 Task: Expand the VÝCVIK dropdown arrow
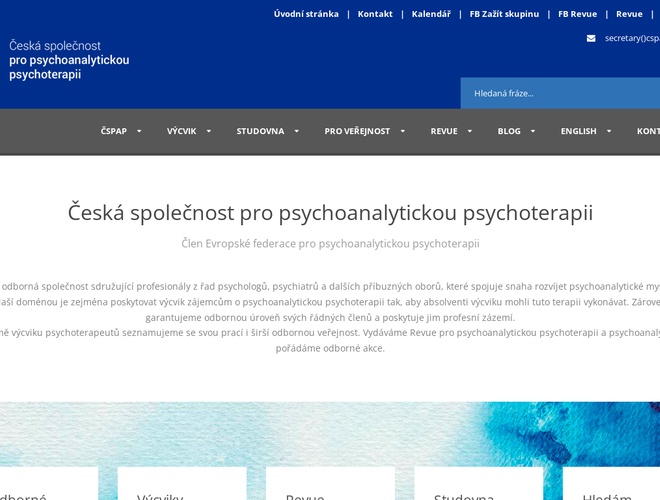coord(208,131)
